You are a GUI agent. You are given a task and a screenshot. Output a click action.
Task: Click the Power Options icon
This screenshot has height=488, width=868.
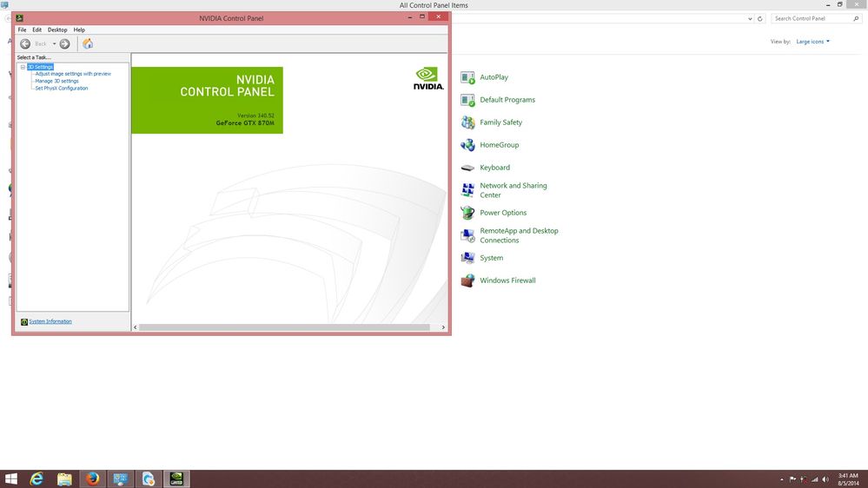coord(467,213)
